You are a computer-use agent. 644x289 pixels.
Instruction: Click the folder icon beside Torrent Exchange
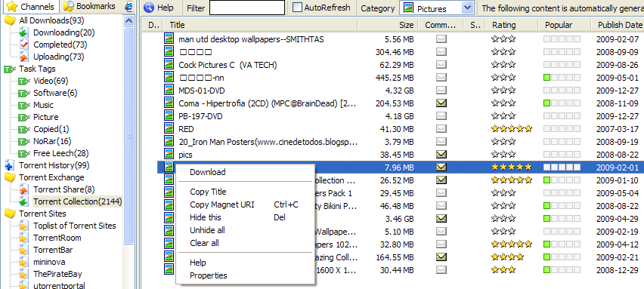coord(10,177)
